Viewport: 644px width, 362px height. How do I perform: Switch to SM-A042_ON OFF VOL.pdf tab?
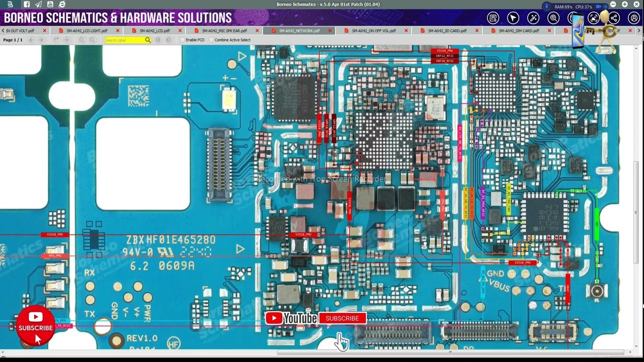tap(373, 31)
